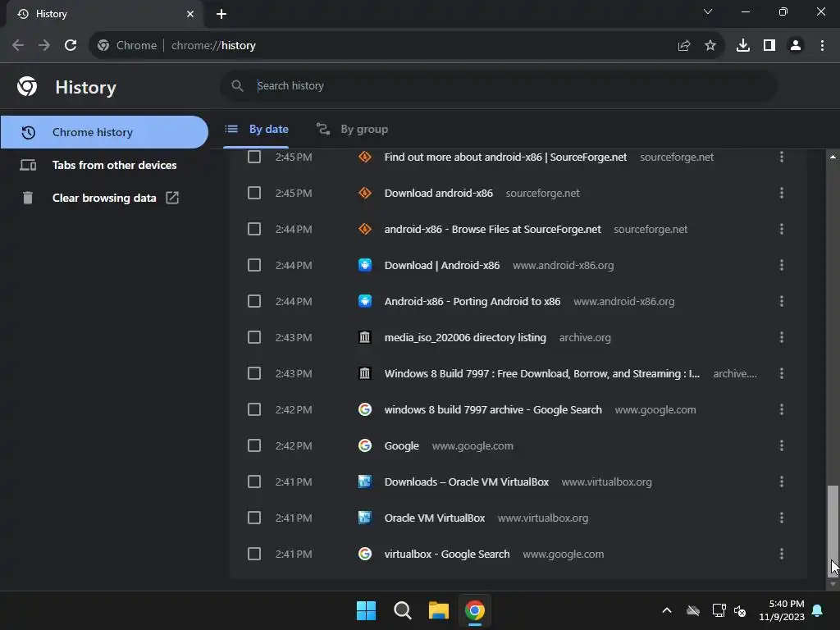Open virtualbox - Google Search link
840x630 pixels.
click(447, 554)
